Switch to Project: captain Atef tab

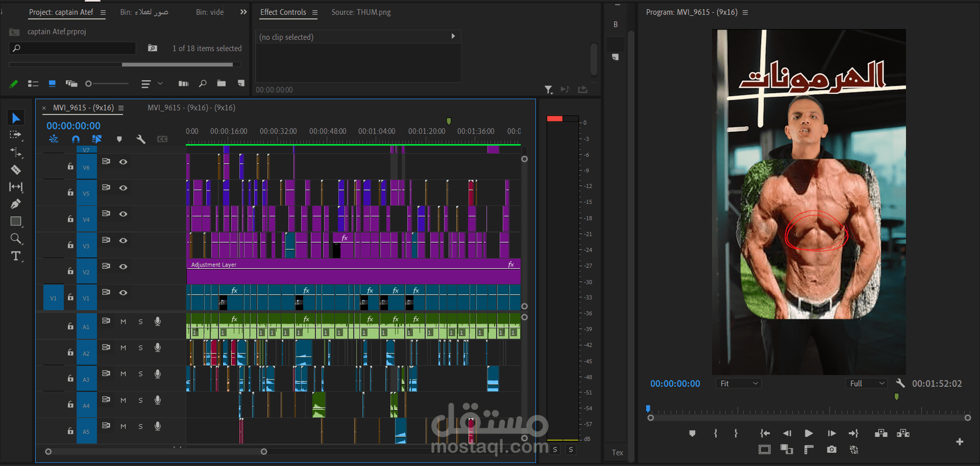click(61, 12)
